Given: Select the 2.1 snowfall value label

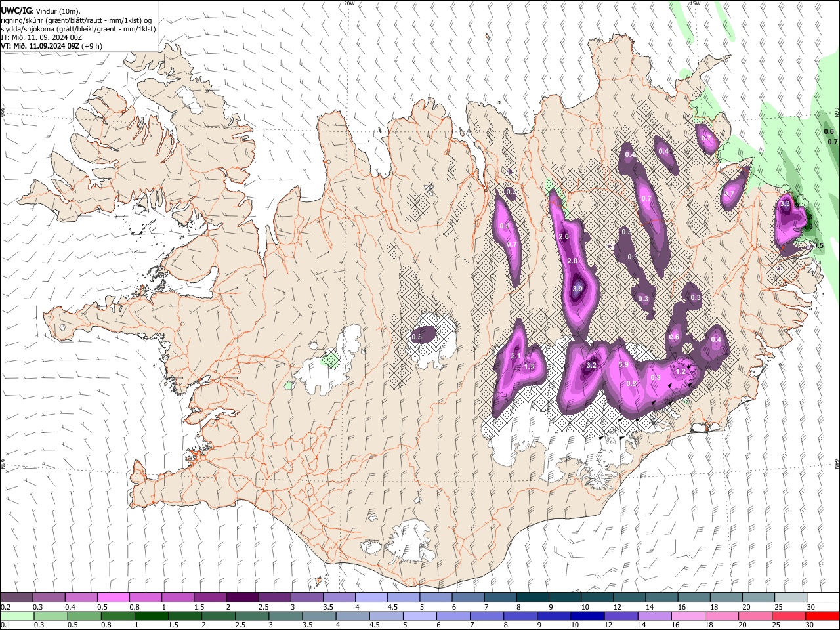Looking at the screenshot, I should [515, 356].
